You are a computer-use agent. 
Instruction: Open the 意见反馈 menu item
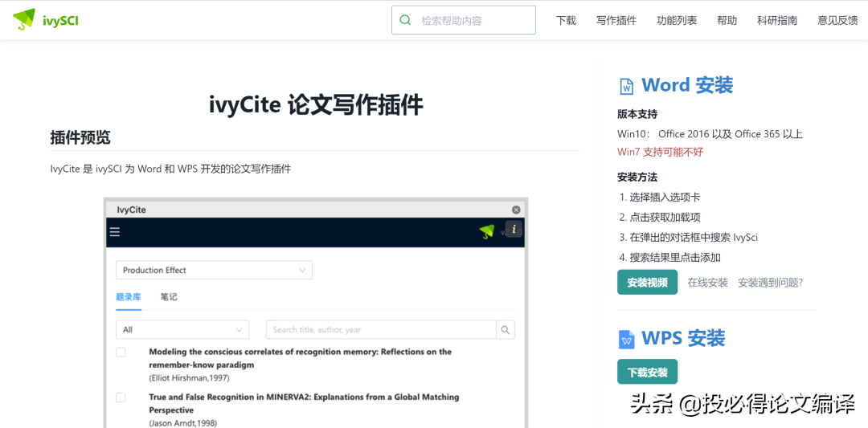click(837, 20)
